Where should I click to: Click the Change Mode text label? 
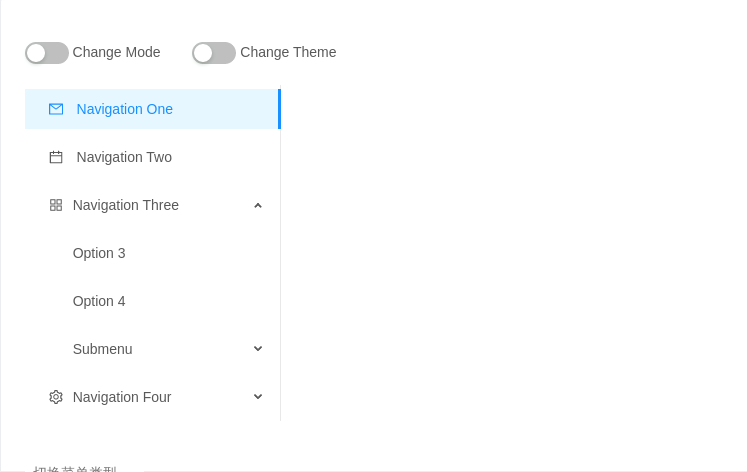click(x=116, y=52)
